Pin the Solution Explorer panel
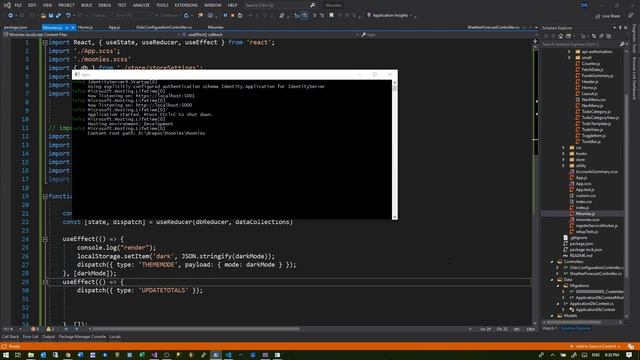 (x=620, y=28)
